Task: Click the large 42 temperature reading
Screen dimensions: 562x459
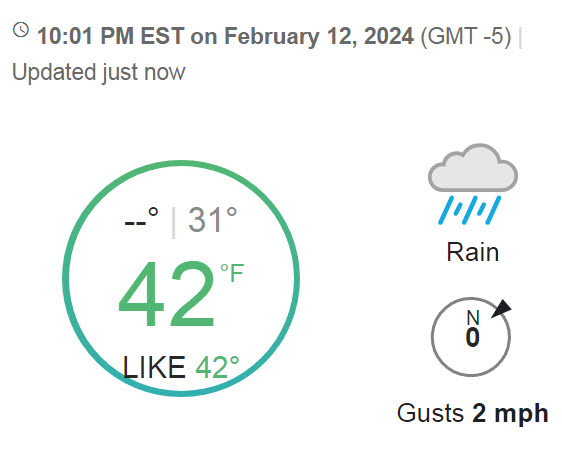Action: pyautogui.click(x=167, y=294)
